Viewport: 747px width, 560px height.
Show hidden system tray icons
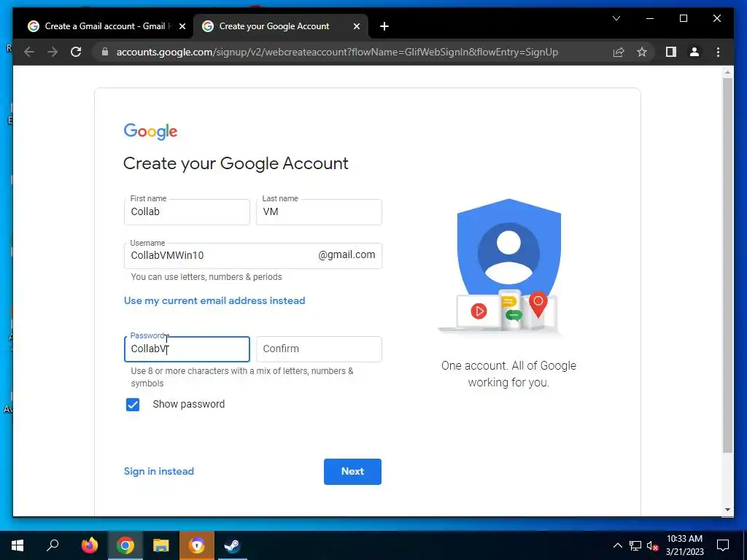(617, 545)
